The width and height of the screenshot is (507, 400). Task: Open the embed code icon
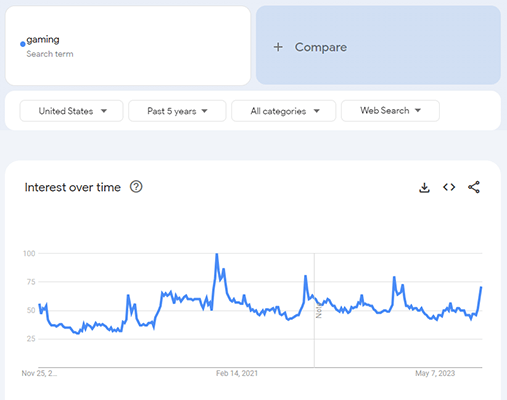tap(449, 187)
